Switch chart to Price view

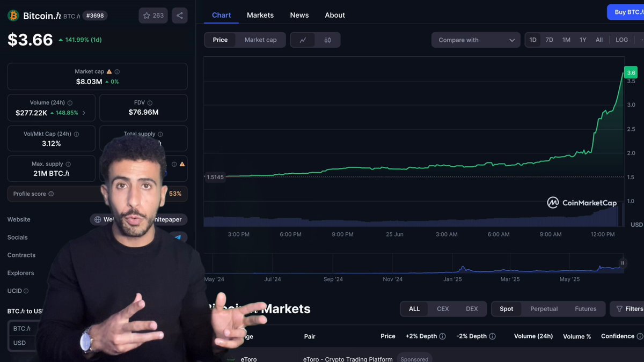[220, 40]
